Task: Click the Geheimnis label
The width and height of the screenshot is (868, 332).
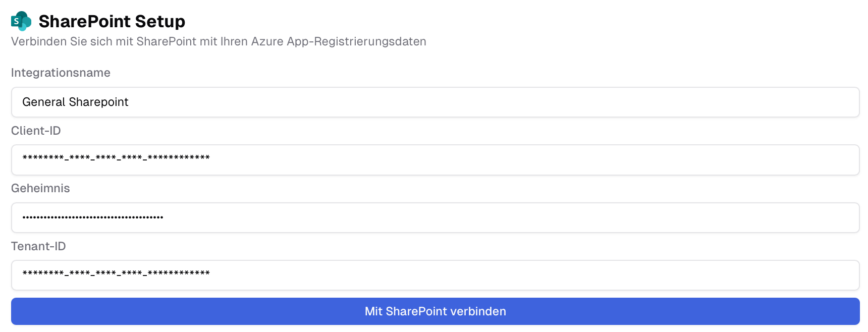Action: [x=41, y=188]
